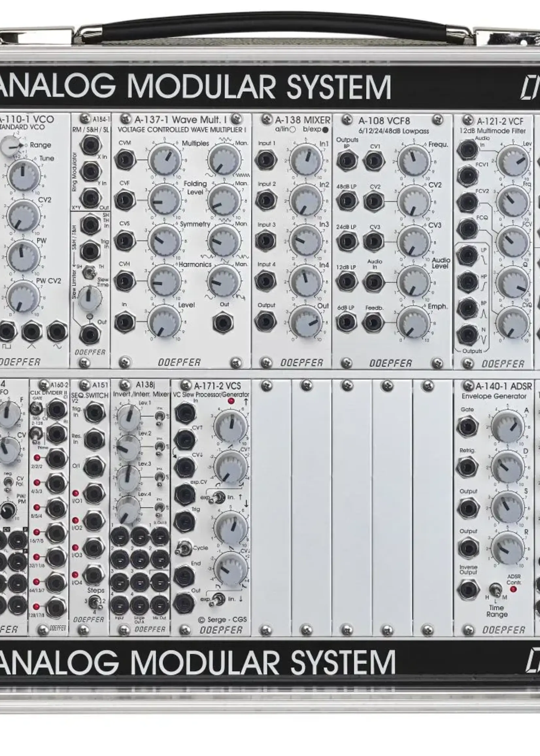The image size is (540, 756).
Task: Click the FCQ jack on A-121-2
Action: (468, 229)
